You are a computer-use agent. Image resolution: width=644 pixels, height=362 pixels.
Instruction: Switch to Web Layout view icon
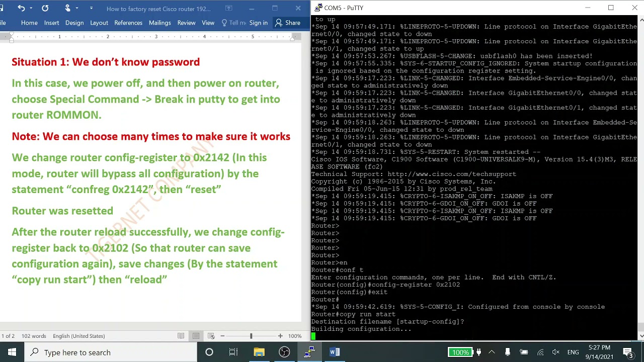pos(211,336)
